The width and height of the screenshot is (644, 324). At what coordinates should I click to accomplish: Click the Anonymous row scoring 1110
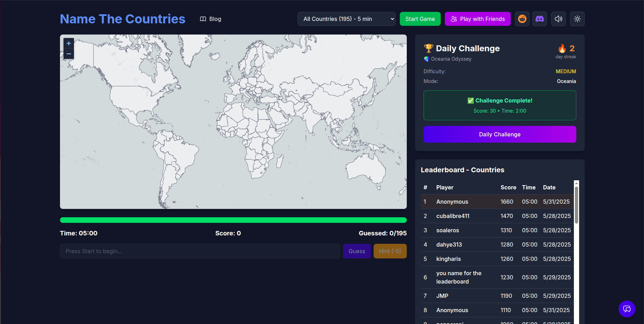497,310
